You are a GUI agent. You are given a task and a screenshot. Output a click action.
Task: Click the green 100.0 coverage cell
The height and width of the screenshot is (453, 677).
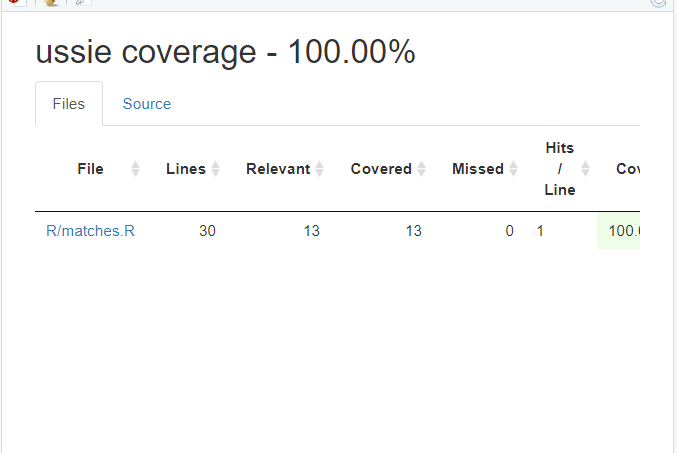(619, 231)
